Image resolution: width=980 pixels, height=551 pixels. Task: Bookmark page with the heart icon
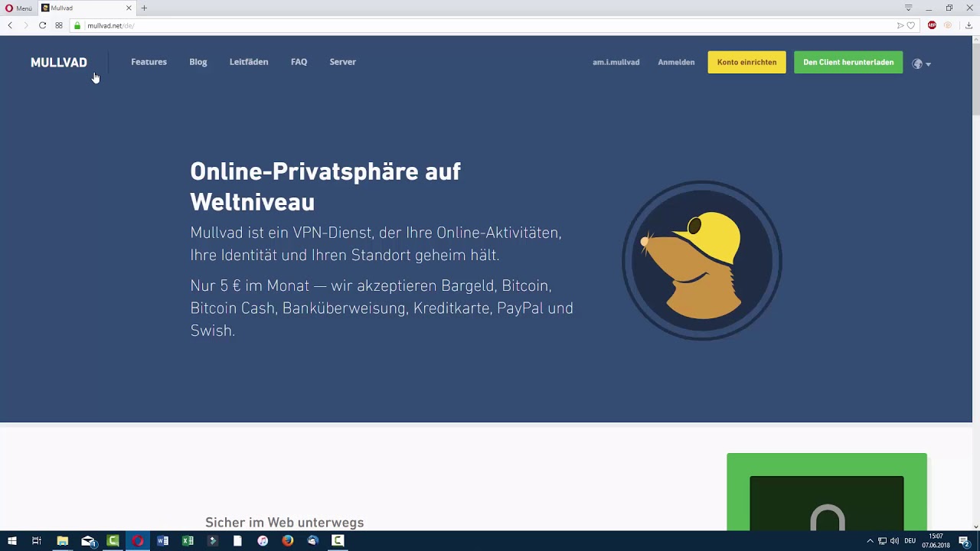[911, 25]
